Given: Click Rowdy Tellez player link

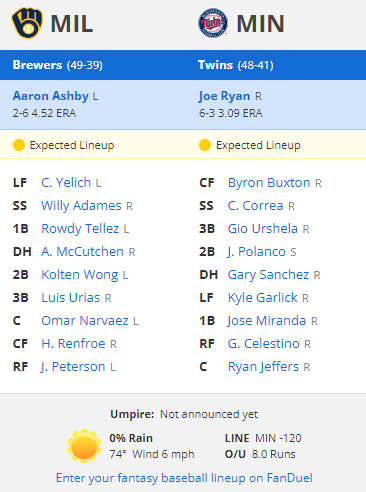Looking at the screenshot, I should click(x=80, y=229).
